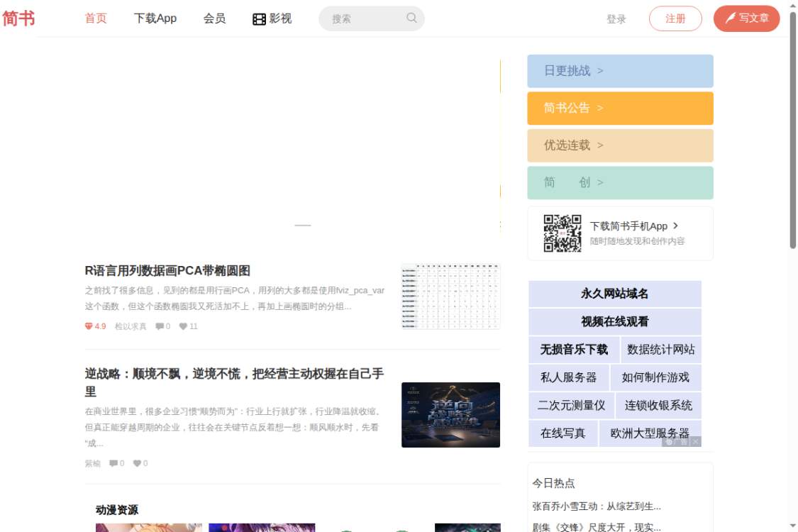Screen dimensions: 798x532
Task: Click the search magnifier icon
Action: [x=411, y=18]
